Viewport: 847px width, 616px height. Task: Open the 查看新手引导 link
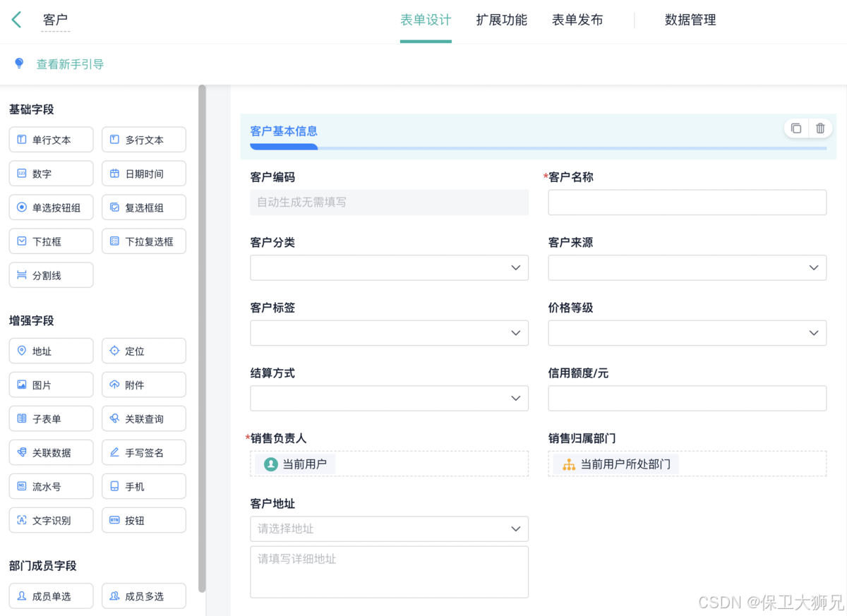click(70, 64)
